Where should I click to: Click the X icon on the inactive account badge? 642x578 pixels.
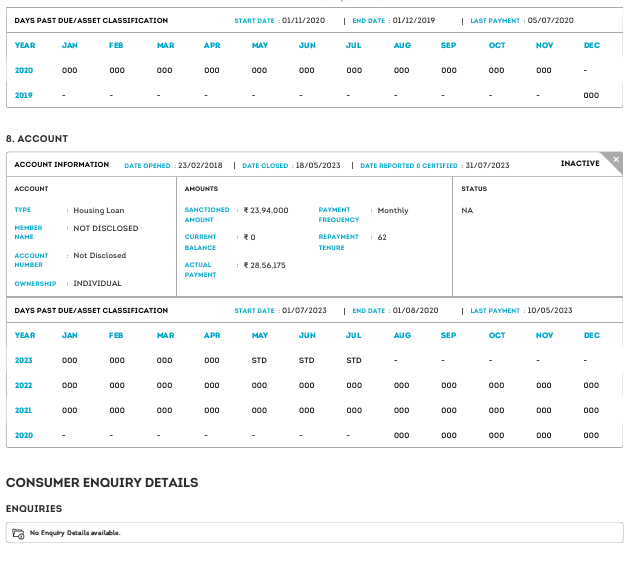(616, 159)
